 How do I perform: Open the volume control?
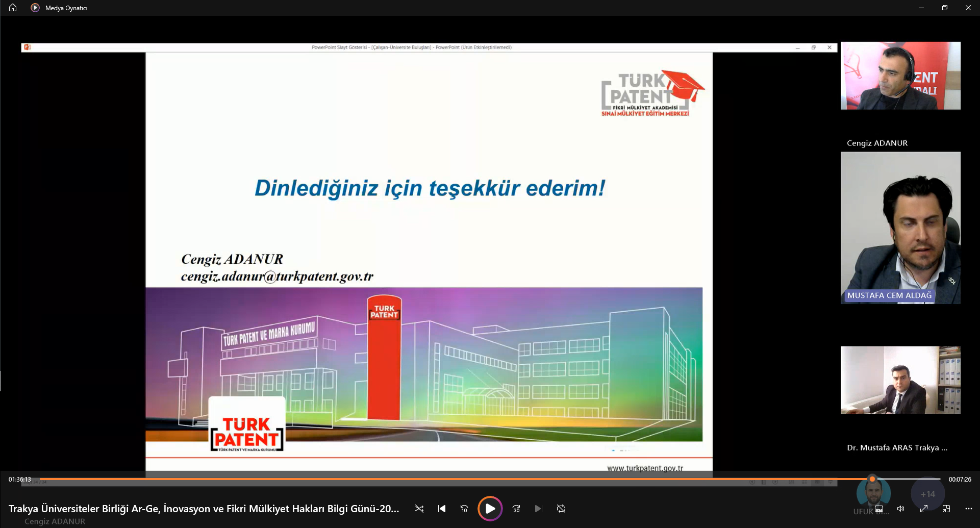pyautogui.click(x=901, y=509)
